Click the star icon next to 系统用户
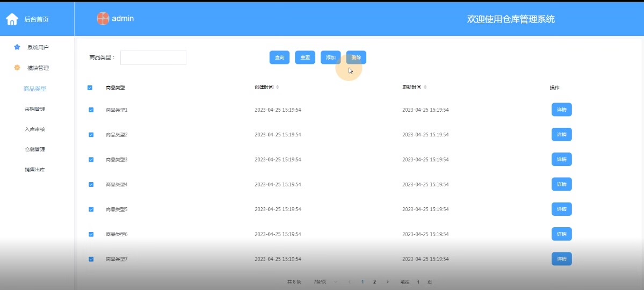Image resolution: width=644 pixels, height=290 pixels. pyautogui.click(x=17, y=47)
